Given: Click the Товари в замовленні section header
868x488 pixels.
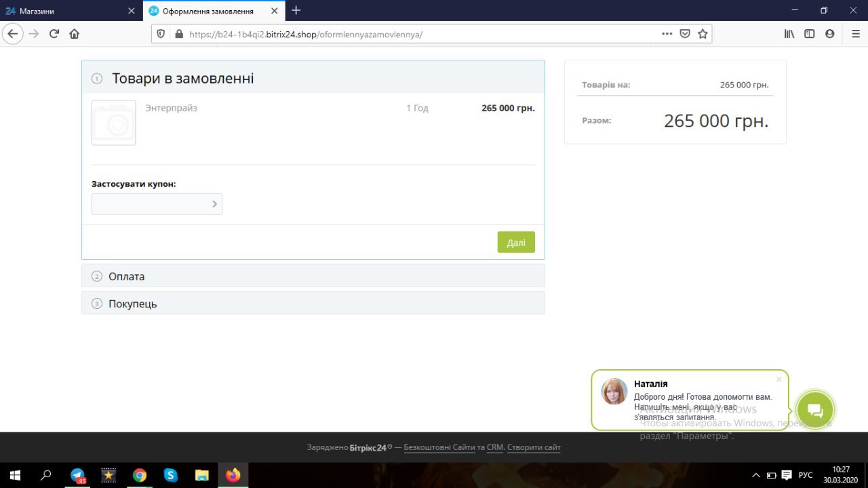Looking at the screenshot, I should (x=313, y=78).
